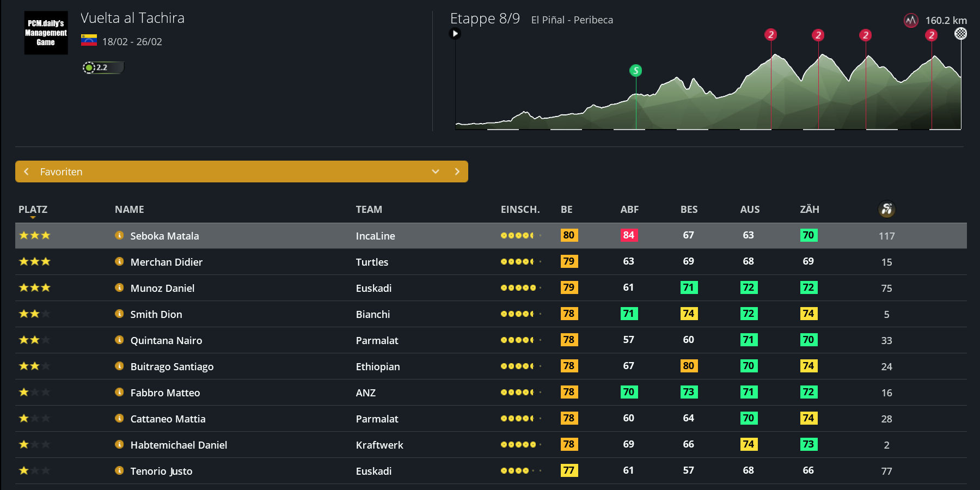Click the checkered finish flag icon
This screenshot has width=980, height=490.
click(961, 34)
